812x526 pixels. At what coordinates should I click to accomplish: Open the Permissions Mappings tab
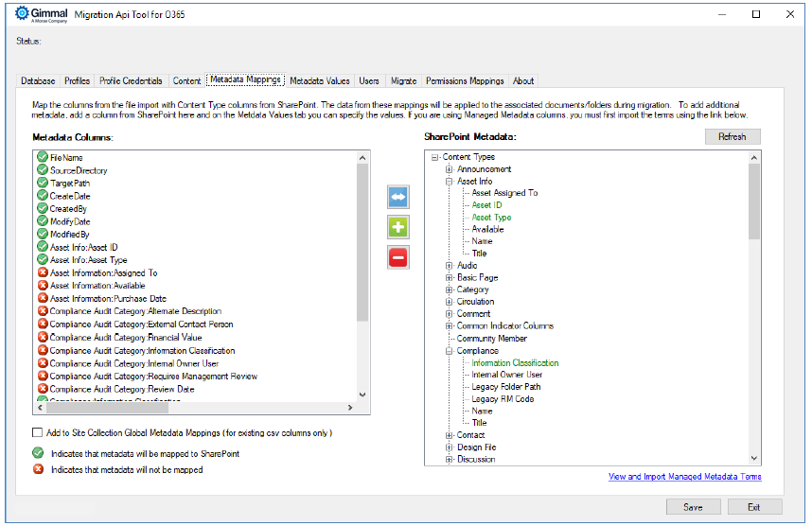(x=465, y=81)
